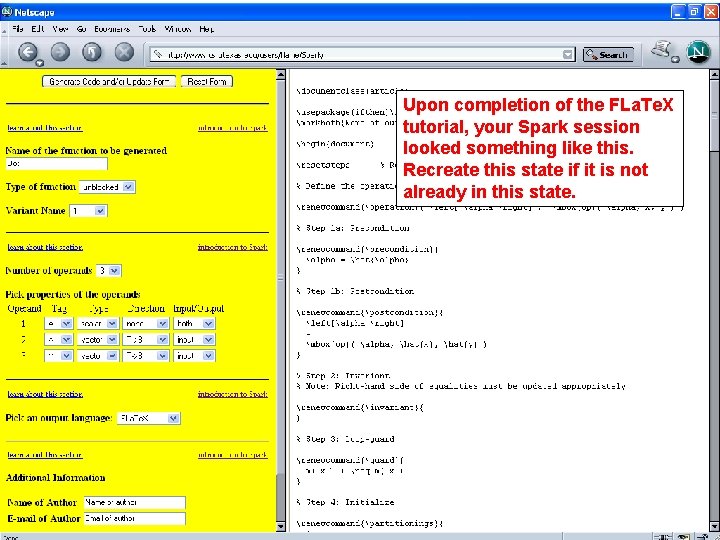Click right frame scrollbar up arrow

tap(714, 75)
